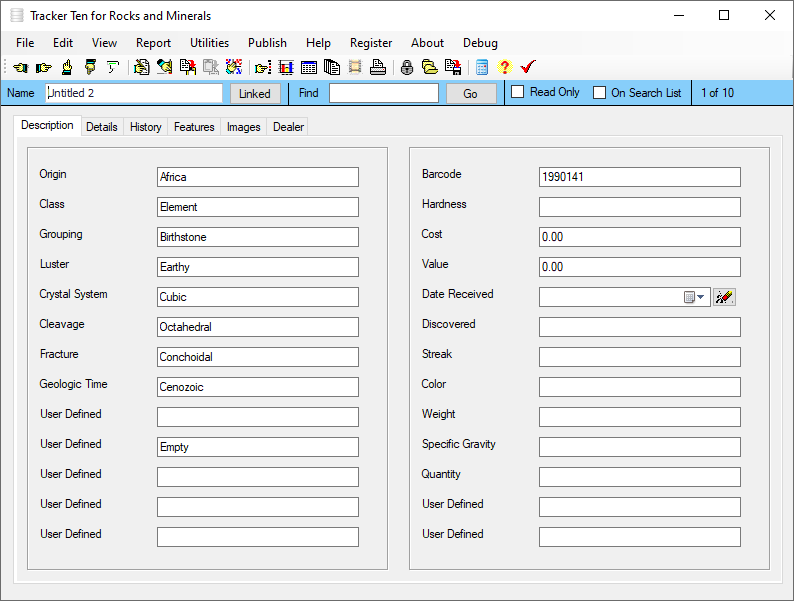
Task: Click the yellow question mark help icon
Action: point(504,68)
